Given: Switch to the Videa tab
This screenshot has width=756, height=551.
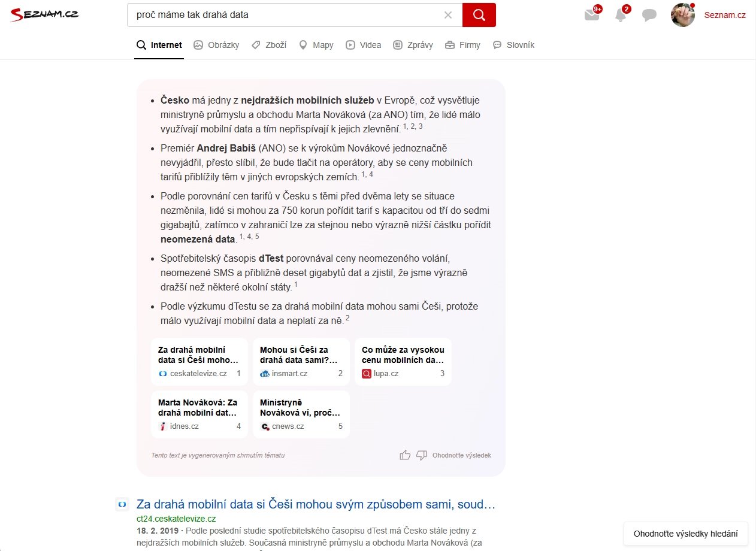Looking at the screenshot, I should point(363,45).
